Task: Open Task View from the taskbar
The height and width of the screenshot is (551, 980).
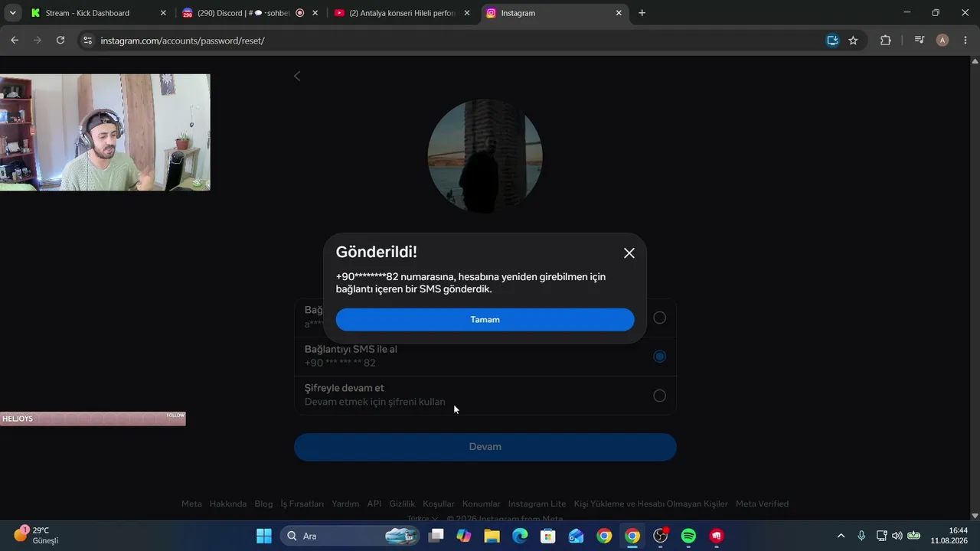Action: point(436,536)
